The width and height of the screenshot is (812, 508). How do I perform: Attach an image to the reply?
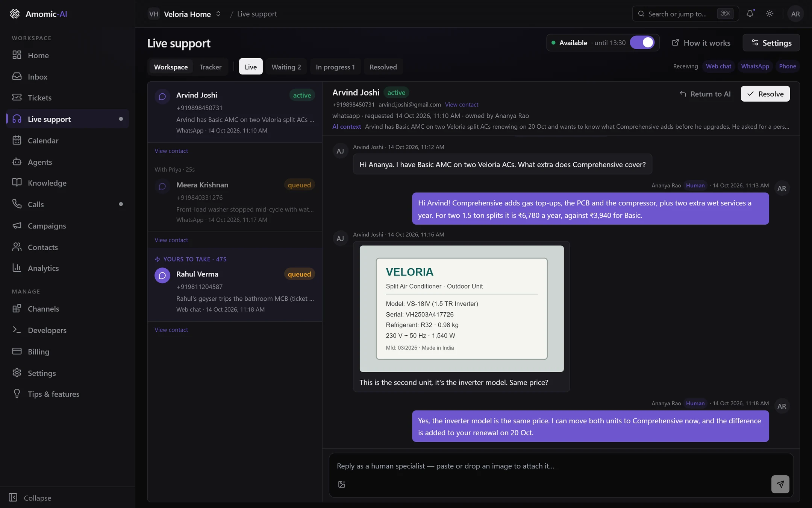pos(342,484)
